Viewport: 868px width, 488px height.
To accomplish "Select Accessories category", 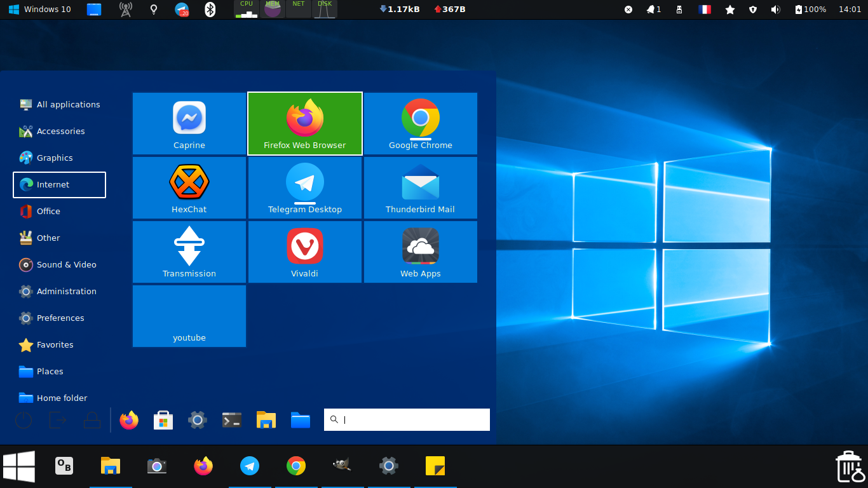I will tap(60, 132).
